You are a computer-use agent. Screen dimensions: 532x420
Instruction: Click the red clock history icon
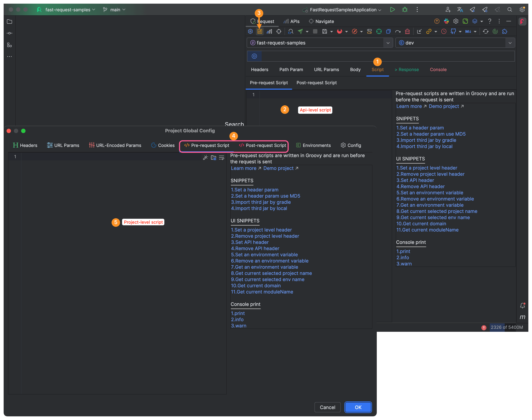pos(443,32)
